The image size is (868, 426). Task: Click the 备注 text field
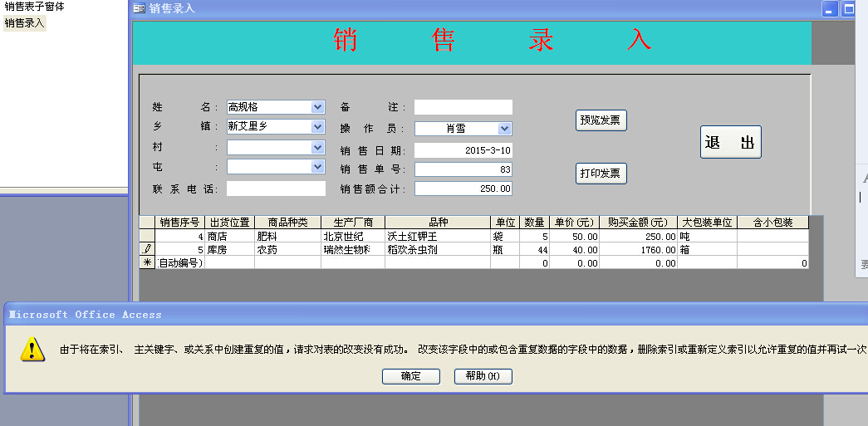(x=463, y=107)
